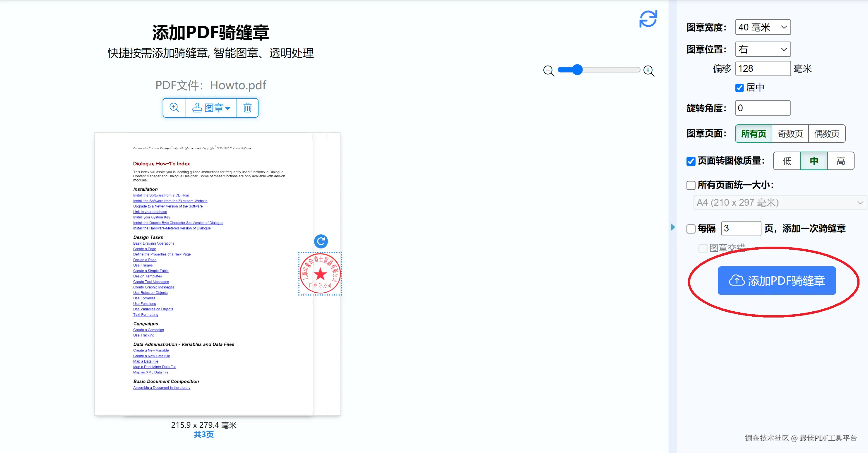Click the 添加PDF骑缝章 button
Screen dimensions: 868x453
[x=776, y=281]
